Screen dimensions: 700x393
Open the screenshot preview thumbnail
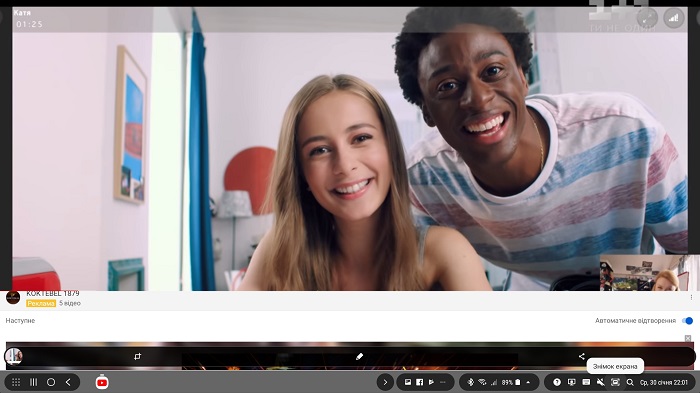[x=14, y=356]
